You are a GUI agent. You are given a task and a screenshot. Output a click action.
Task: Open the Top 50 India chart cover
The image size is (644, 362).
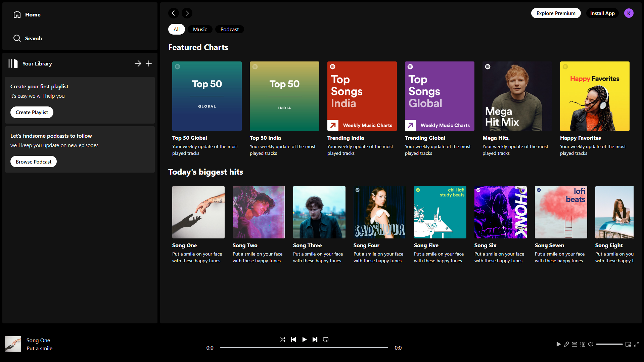284,96
